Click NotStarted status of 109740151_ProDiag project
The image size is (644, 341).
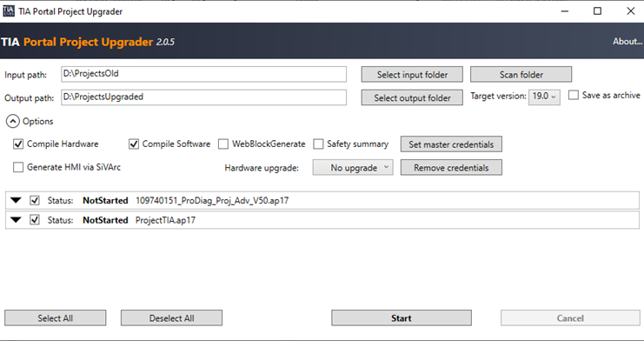pos(105,201)
